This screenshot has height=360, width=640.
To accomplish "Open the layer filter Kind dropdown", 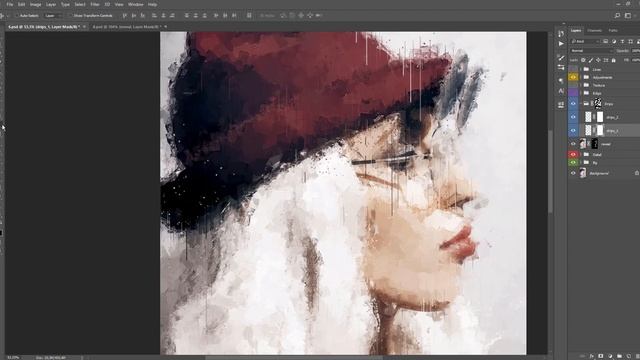I will tap(585, 41).
